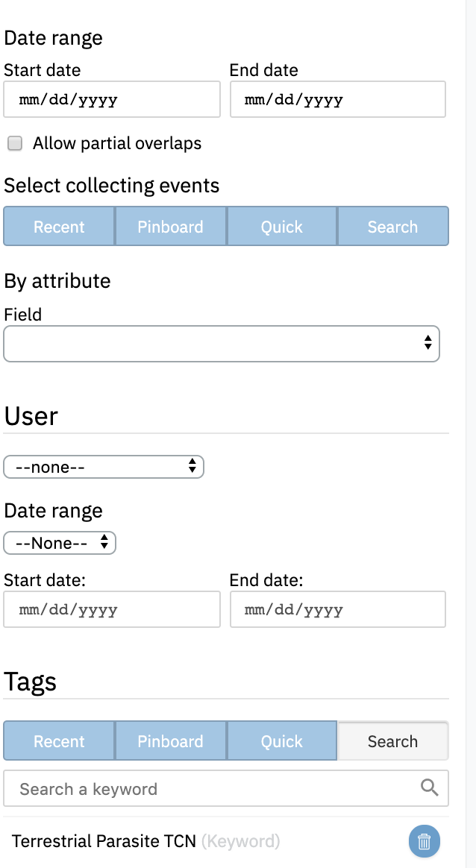Image resolution: width=476 pixels, height=868 pixels.
Task: Focus the top Date range End date field
Action: point(338,99)
